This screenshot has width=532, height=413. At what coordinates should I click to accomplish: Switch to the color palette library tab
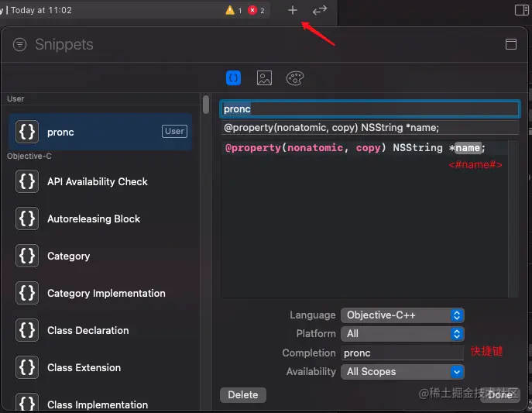[295, 78]
